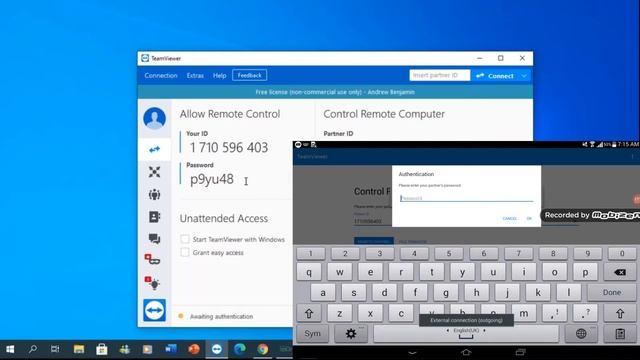Open the Meeting sidebar icon

(x=154, y=194)
